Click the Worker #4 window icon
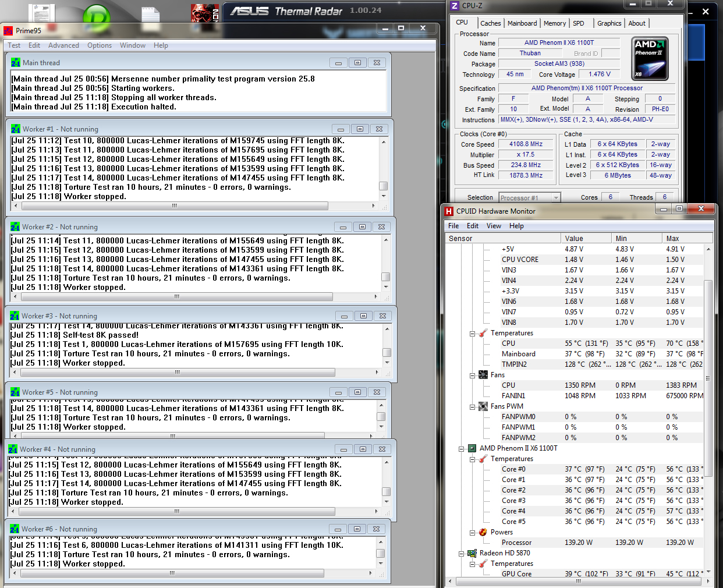 point(13,449)
